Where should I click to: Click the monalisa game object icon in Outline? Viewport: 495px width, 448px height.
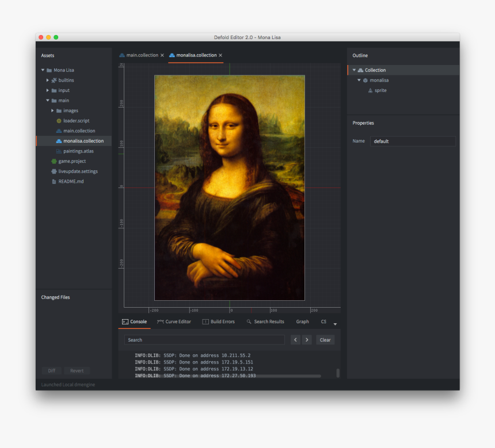[365, 80]
